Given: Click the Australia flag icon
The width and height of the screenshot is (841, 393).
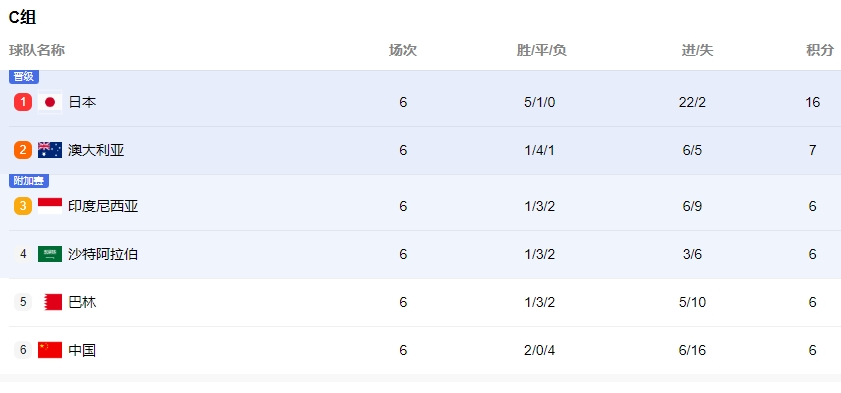Looking at the screenshot, I should click(x=50, y=150).
